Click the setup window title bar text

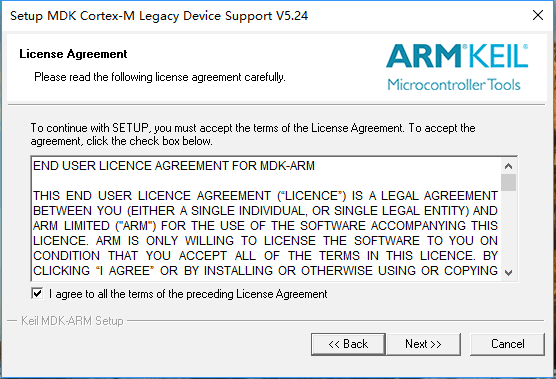click(159, 16)
